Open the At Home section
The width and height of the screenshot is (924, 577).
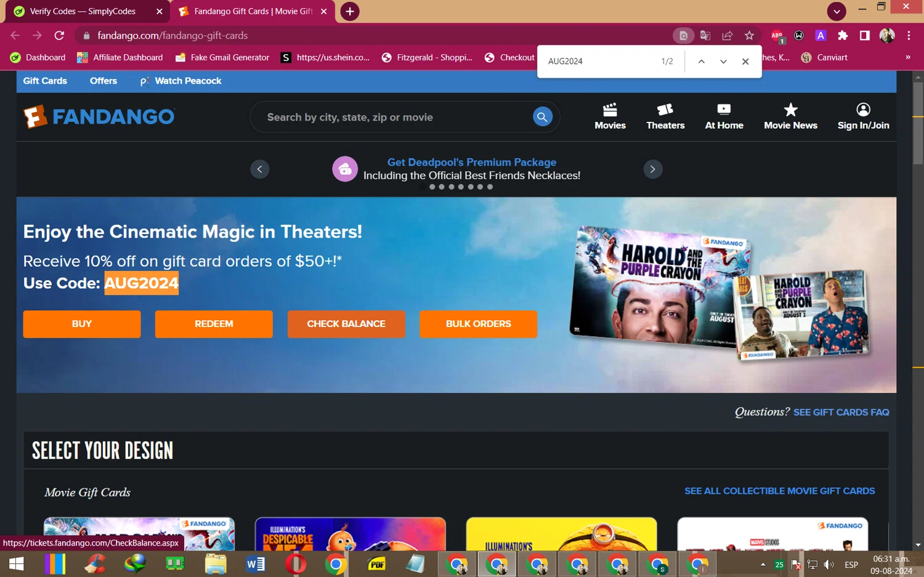(724, 116)
